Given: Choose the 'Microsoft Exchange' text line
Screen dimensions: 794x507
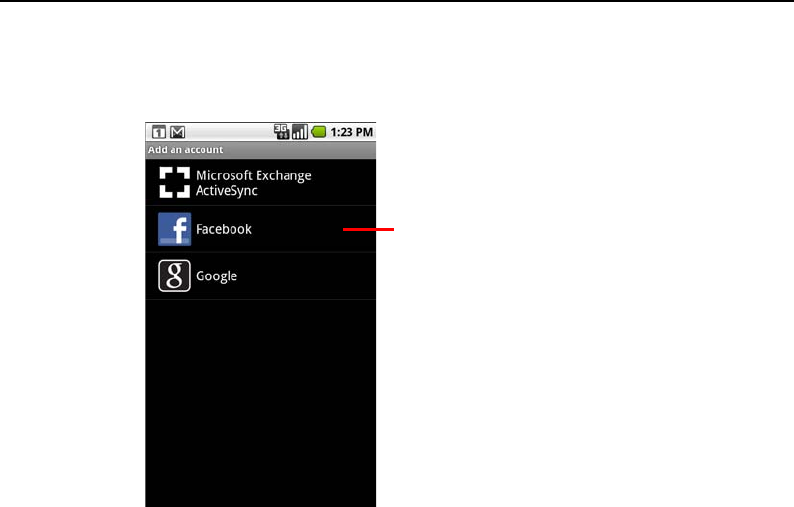Looking at the screenshot, I should pos(254,175).
